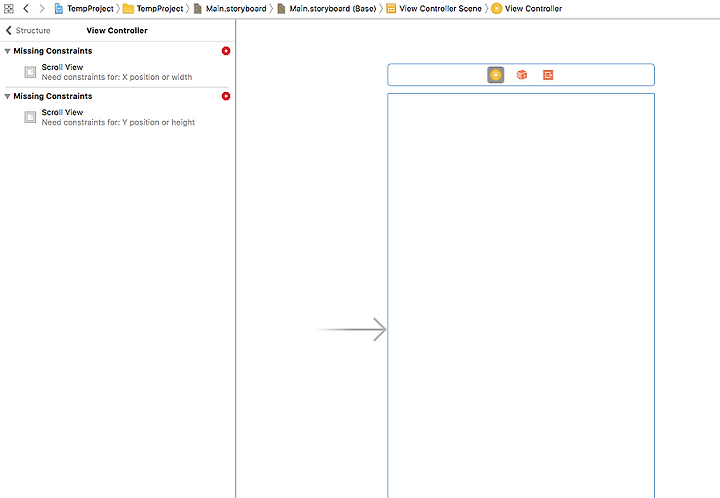Select the First Responder cube icon

[522, 75]
